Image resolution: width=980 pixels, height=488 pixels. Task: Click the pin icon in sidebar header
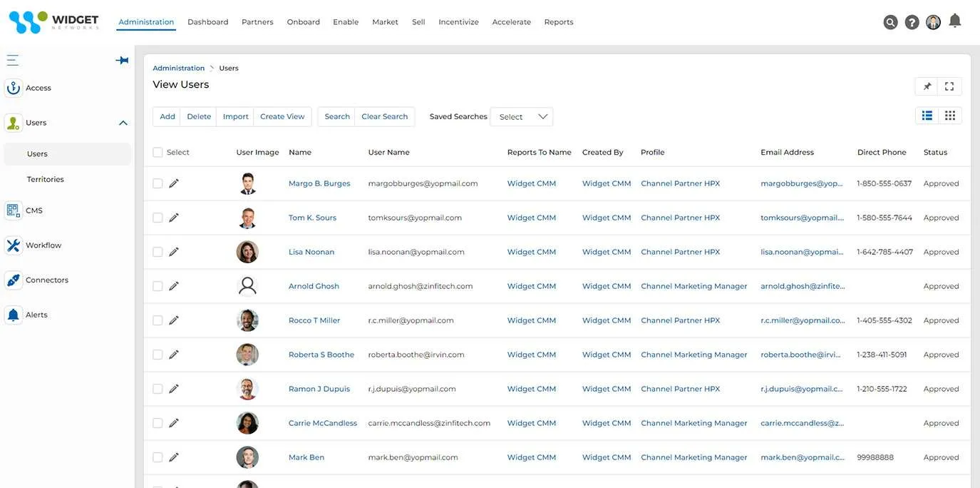point(122,61)
